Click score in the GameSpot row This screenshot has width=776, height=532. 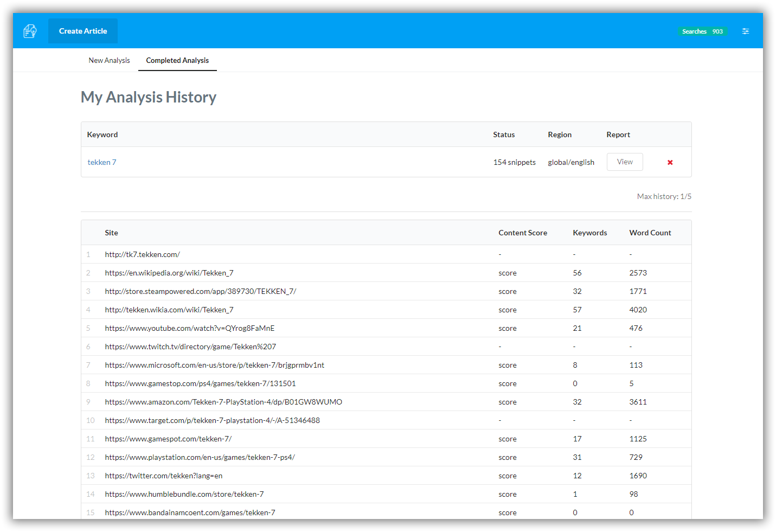[508, 439]
